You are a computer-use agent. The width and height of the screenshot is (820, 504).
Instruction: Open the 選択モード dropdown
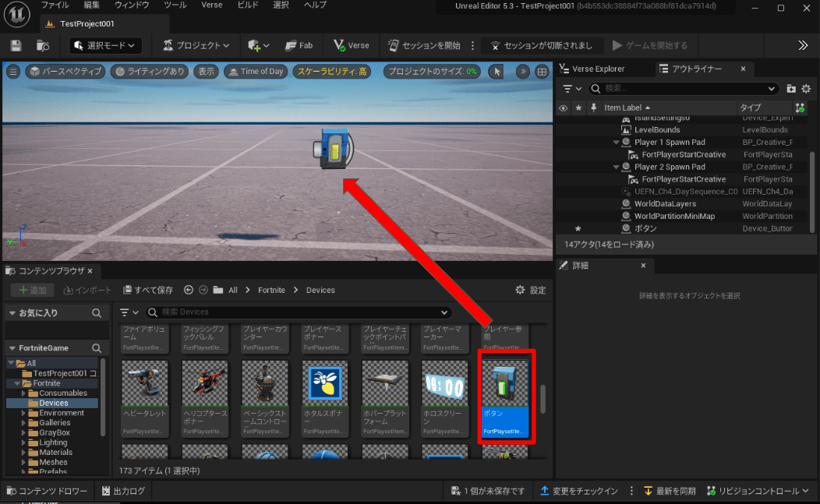tap(104, 45)
